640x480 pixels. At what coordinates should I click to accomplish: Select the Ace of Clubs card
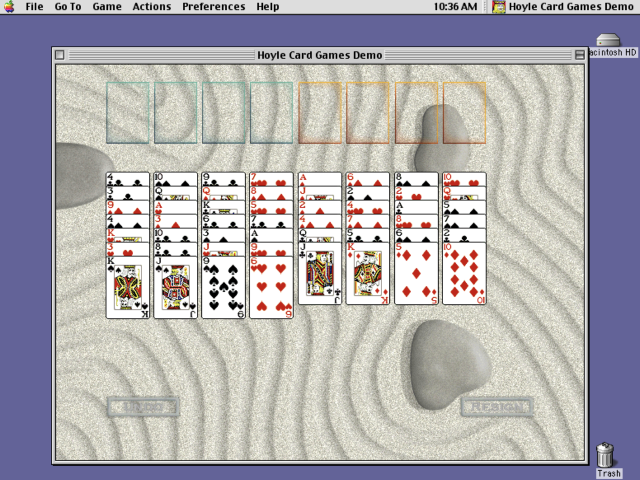(x=416, y=207)
